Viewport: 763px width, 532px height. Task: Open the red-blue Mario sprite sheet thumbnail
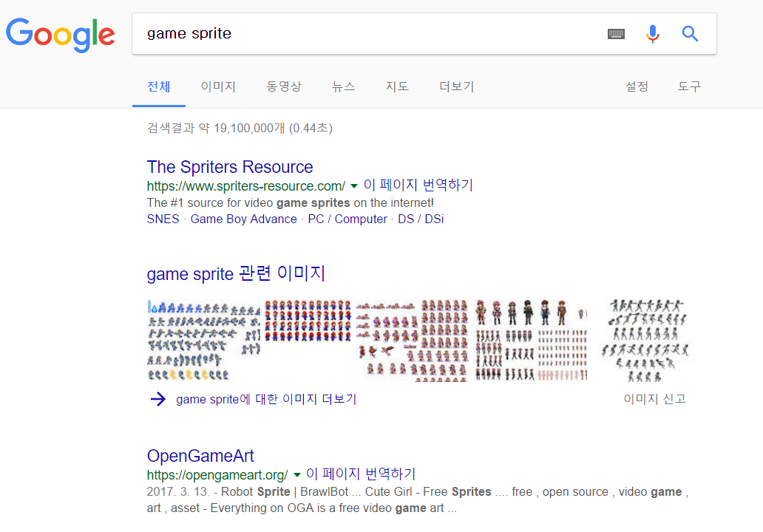[308, 321]
